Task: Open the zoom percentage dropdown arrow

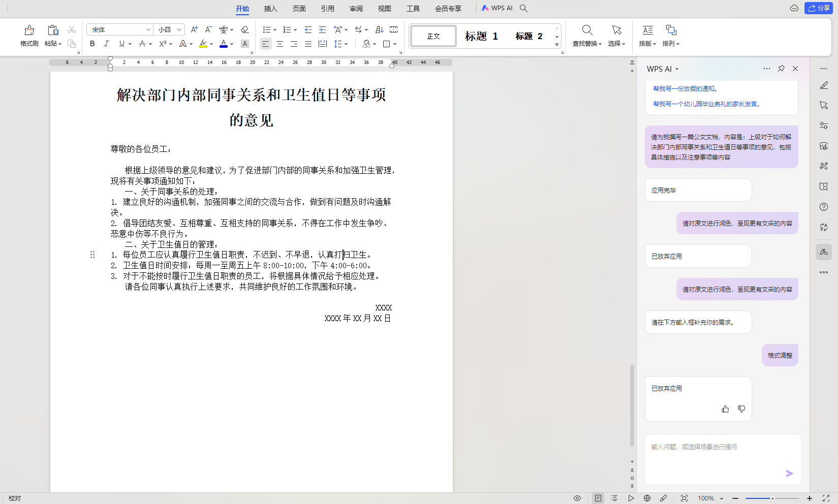Action: point(722,498)
